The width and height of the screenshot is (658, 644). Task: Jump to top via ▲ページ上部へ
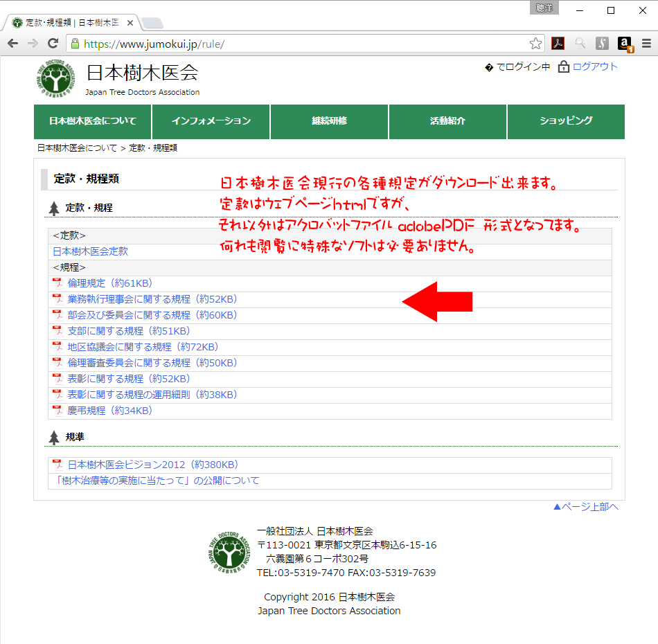(x=586, y=507)
